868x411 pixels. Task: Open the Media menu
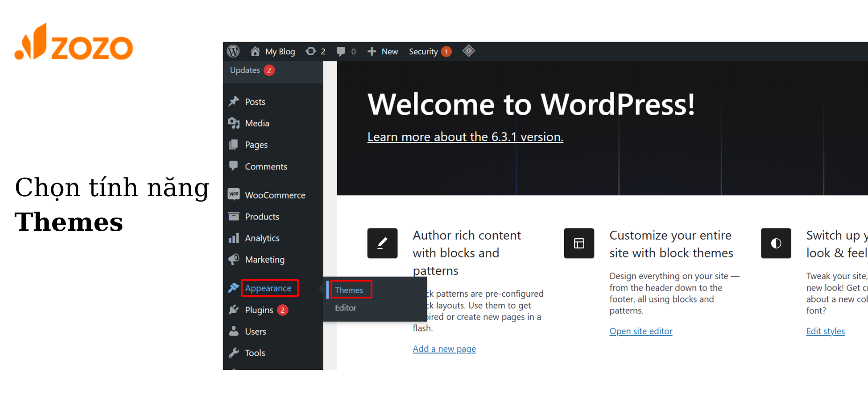pos(257,123)
